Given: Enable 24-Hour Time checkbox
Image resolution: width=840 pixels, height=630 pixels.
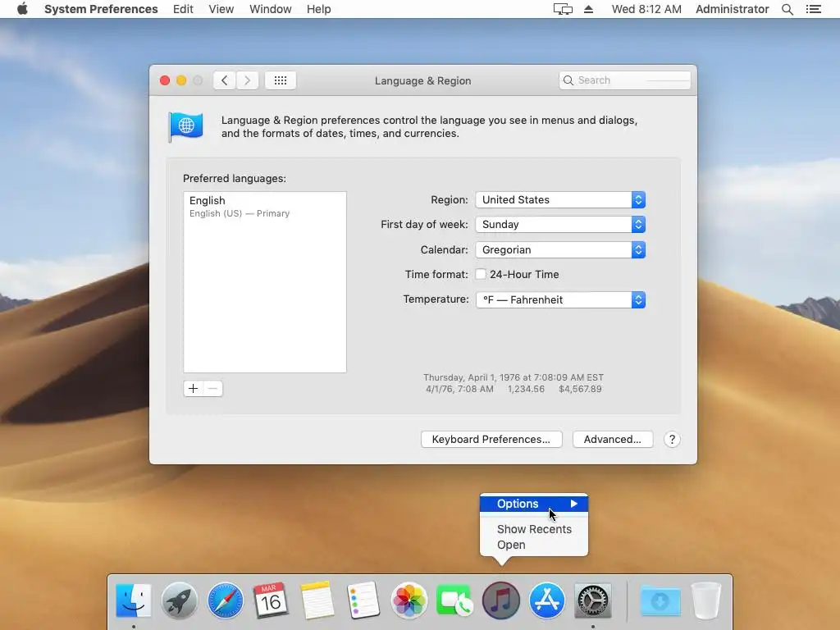Looking at the screenshot, I should 481,274.
